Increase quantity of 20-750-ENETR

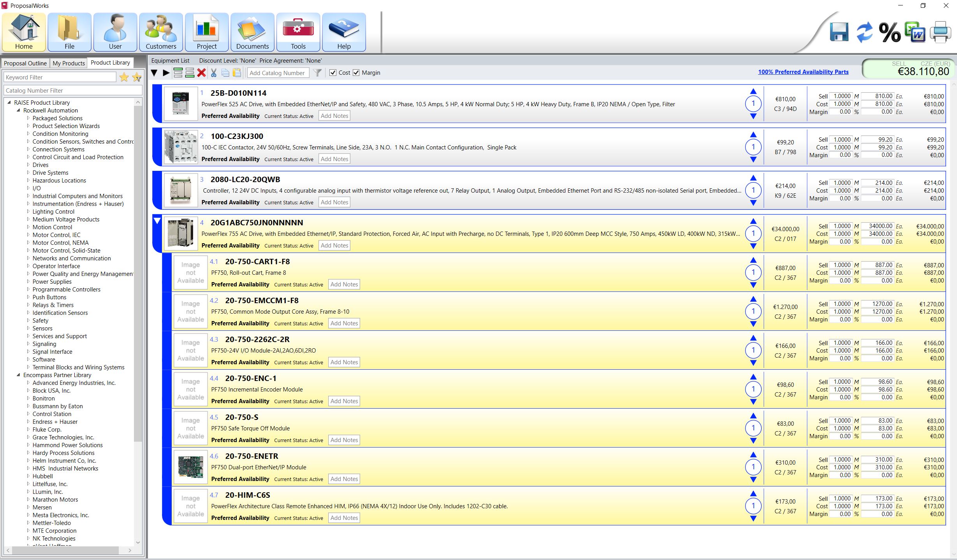pyautogui.click(x=753, y=455)
